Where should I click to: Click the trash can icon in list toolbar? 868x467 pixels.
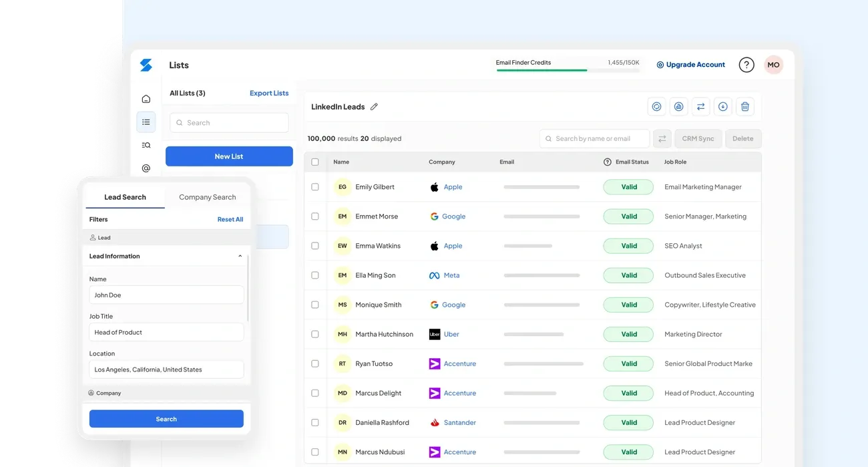click(745, 106)
